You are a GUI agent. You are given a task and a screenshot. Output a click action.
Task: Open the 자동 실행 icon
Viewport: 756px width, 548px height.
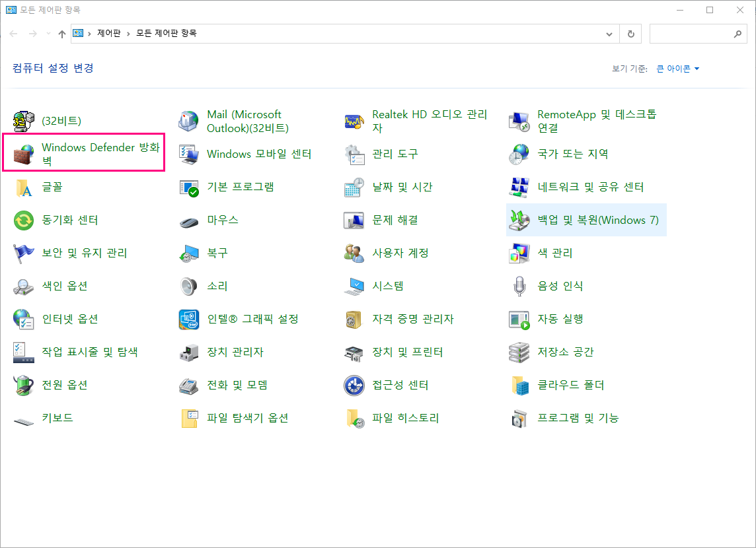[x=519, y=319]
